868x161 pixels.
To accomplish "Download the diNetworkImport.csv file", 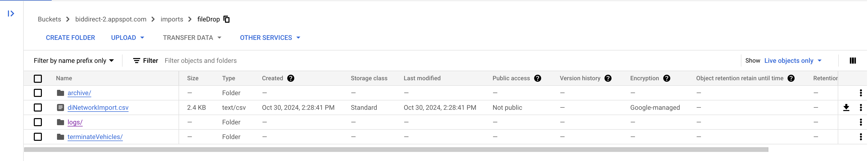I will (846, 107).
